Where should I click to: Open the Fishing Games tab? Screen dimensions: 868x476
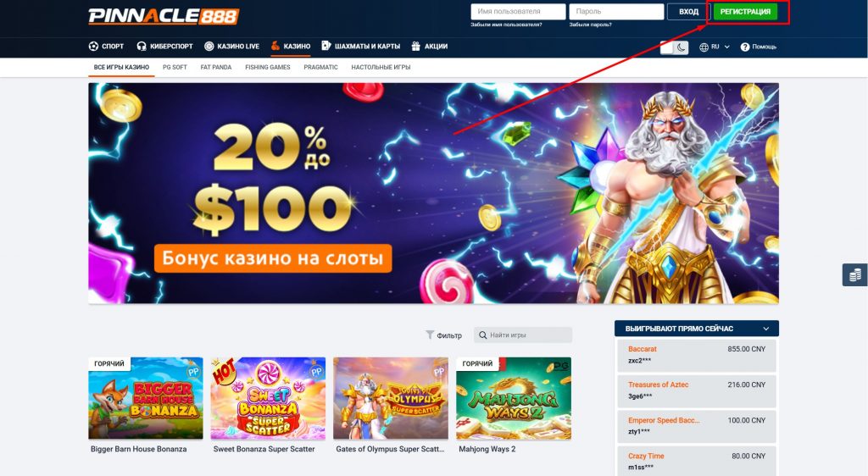point(267,68)
